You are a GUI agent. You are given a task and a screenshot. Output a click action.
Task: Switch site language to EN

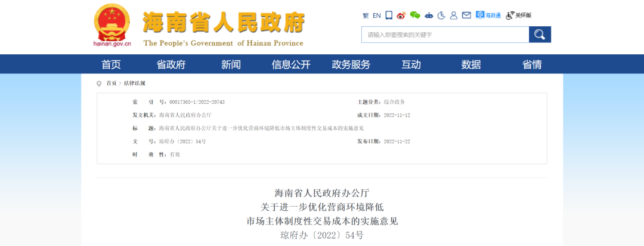point(377,16)
